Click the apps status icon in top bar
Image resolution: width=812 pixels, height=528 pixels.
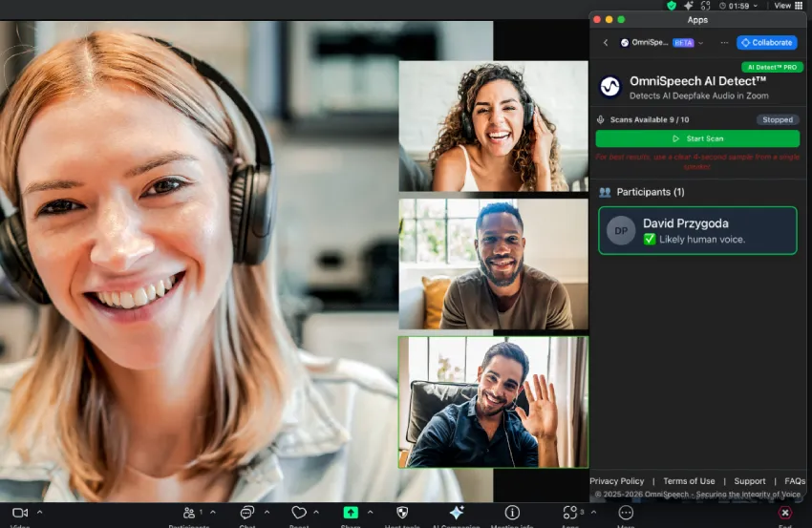705,6
